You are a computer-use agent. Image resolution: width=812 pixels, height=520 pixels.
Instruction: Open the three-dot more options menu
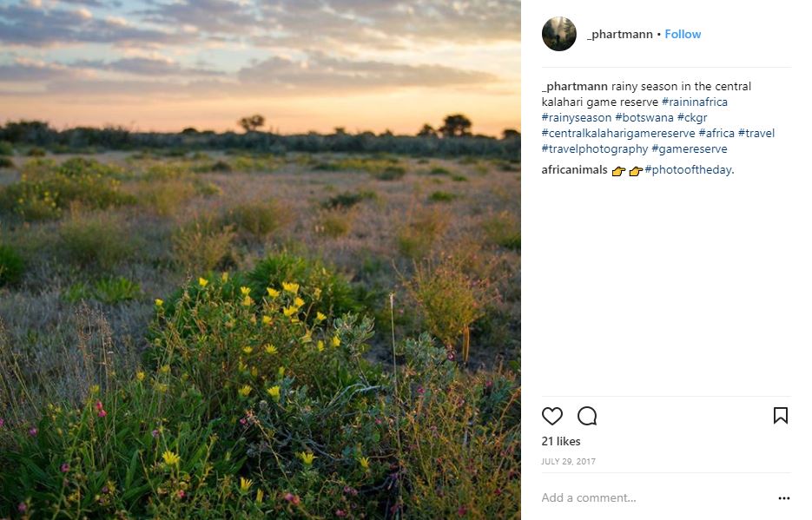click(x=783, y=498)
